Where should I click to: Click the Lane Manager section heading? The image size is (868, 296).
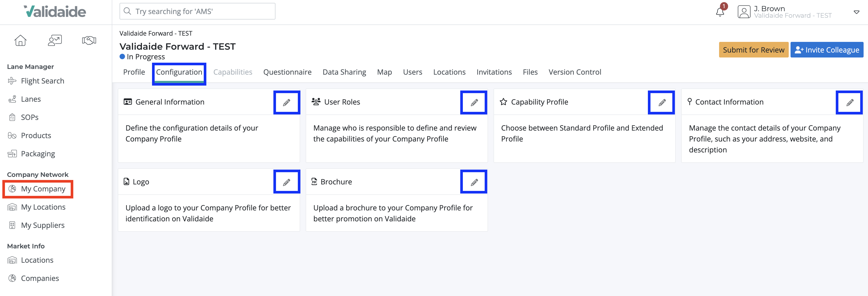click(x=30, y=67)
